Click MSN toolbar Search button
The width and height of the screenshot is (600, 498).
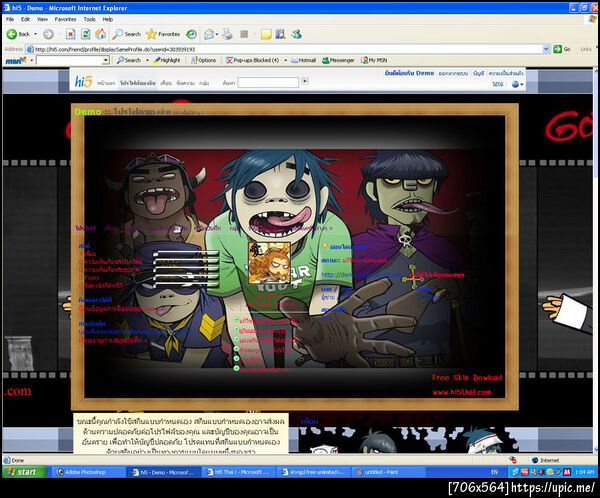[x=129, y=60]
